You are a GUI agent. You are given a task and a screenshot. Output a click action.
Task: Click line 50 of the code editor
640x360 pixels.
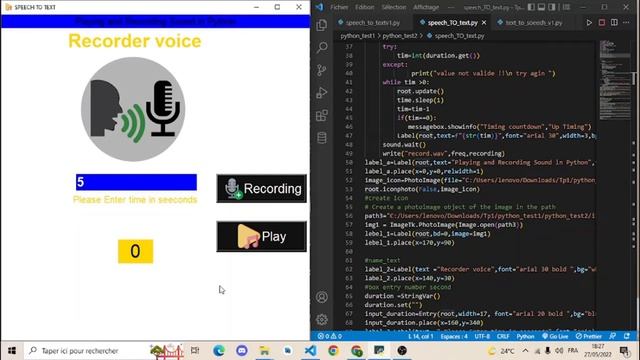click(x=479, y=162)
